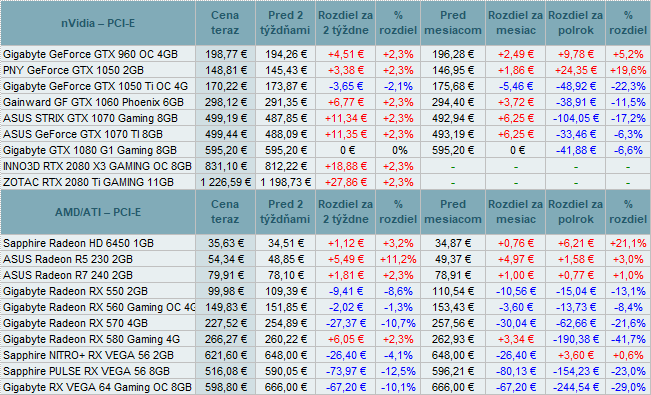Image resolution: width=651 pixels, height=395 pixels.
Task: Select ASUS STRIX GTX 1070 Gaming 8GB name
Action: [90, 118]
